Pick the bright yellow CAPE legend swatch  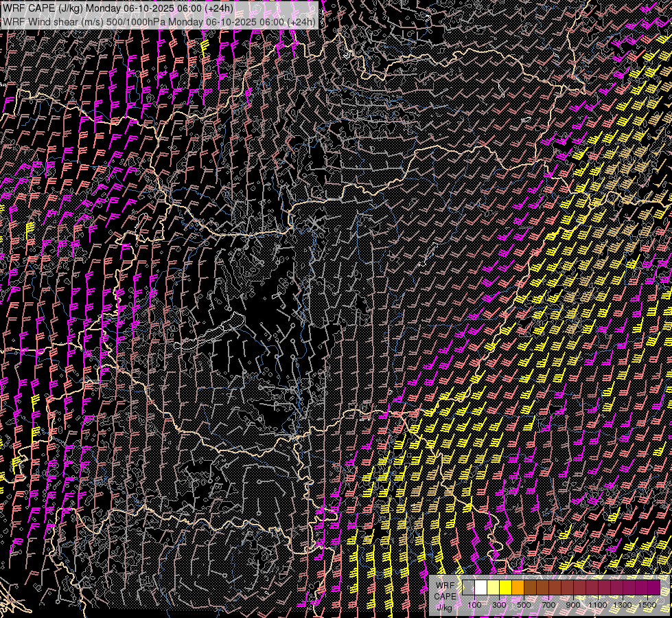coord(505,587)
